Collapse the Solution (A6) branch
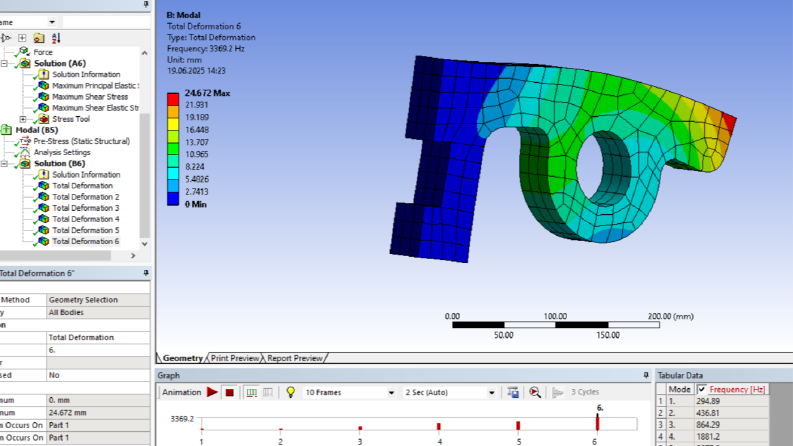The width and height of the screenshot is (793, 446). [x=5, y=63]
